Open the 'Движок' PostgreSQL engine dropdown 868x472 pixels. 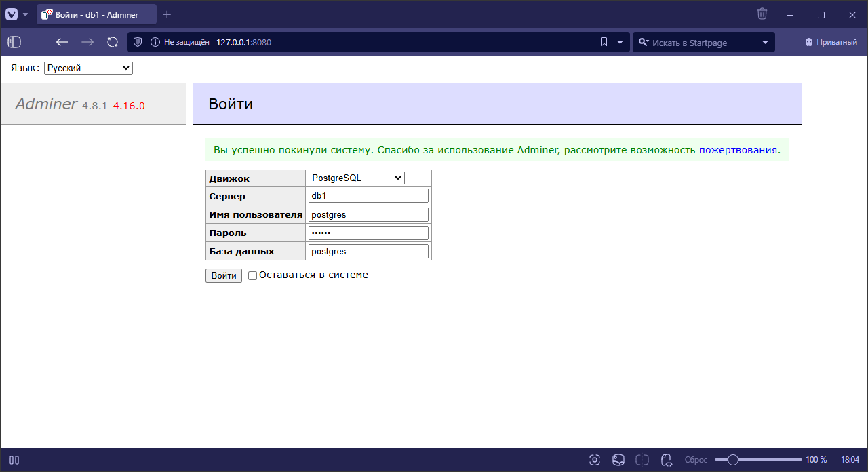[x=357, y=178]
